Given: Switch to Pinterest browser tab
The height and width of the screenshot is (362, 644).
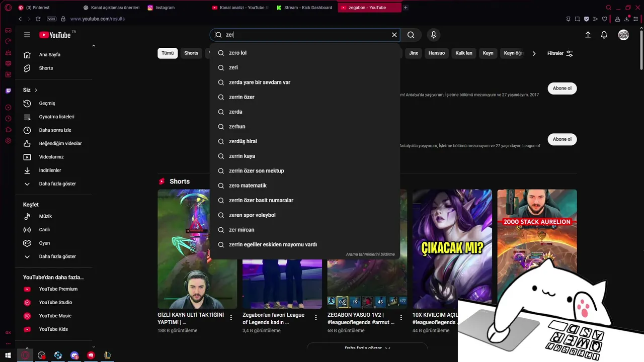Looking at the screenshot, I should click(45, 8).
